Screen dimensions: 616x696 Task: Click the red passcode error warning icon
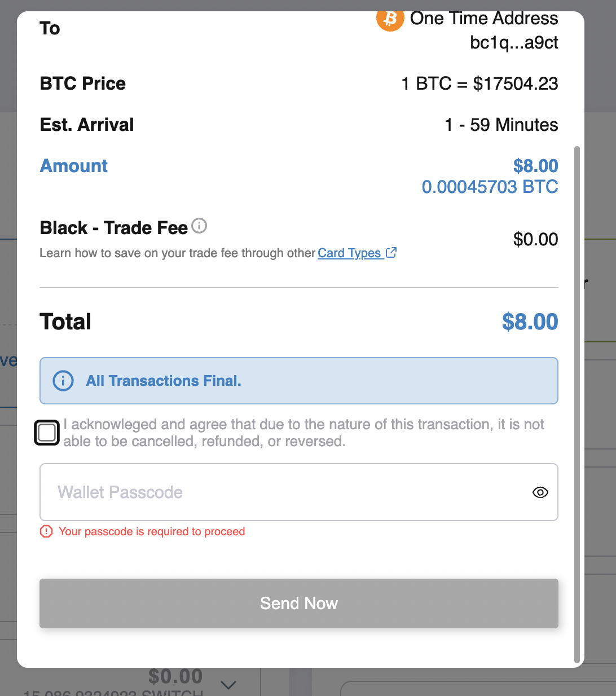tap(46, 531)
